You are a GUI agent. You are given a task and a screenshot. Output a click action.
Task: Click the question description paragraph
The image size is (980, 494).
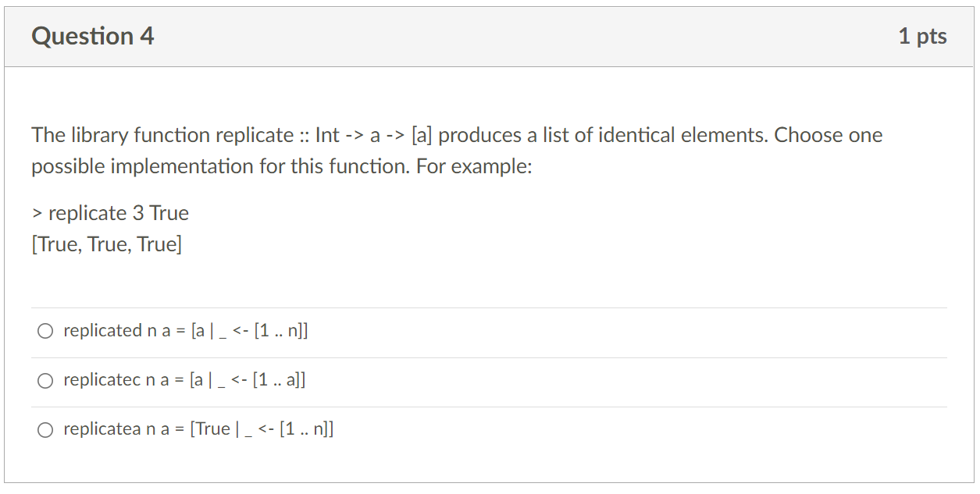coord(456,150)
